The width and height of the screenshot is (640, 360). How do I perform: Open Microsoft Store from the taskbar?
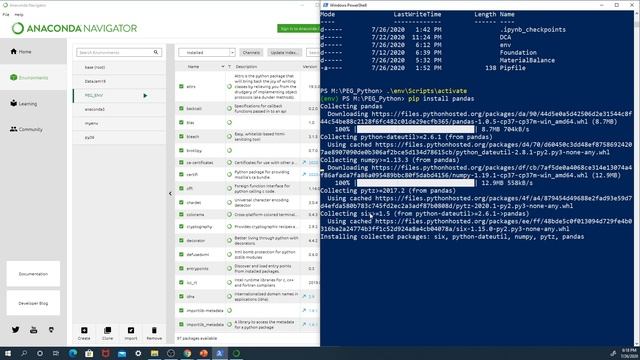point(89,353)
